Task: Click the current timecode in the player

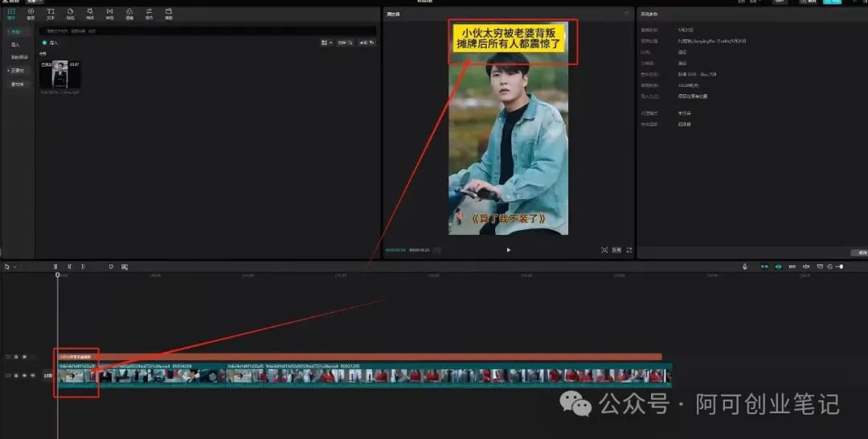Action: [x=395, y=250]
